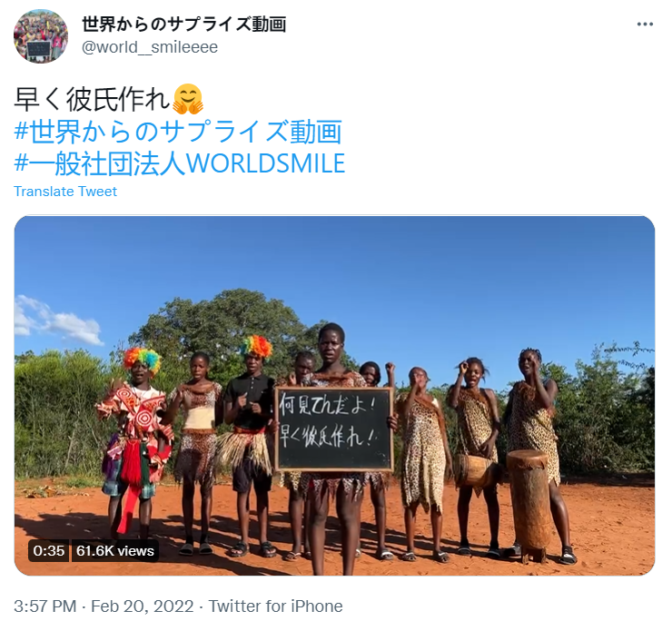
Task: Click the hugging face emoji in tweet
Action: coord(188,100)
